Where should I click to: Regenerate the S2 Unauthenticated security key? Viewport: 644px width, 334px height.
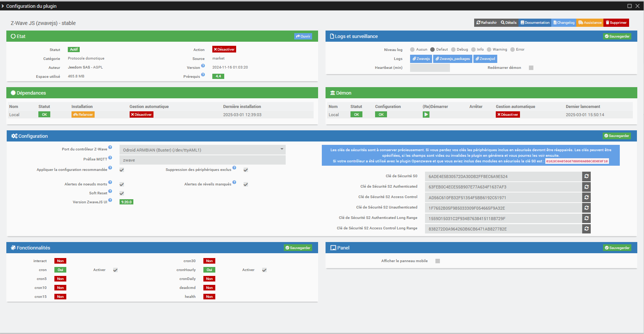[x=586, y=208]
